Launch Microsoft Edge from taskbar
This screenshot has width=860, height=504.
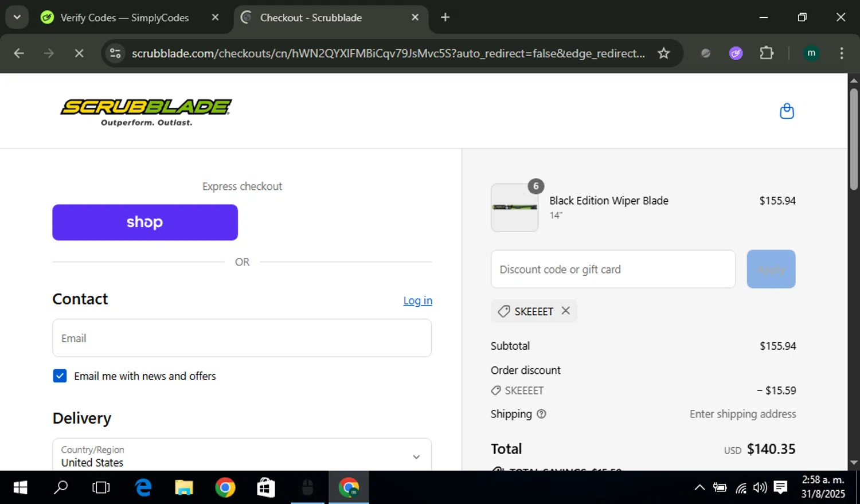tap(143, 487)
